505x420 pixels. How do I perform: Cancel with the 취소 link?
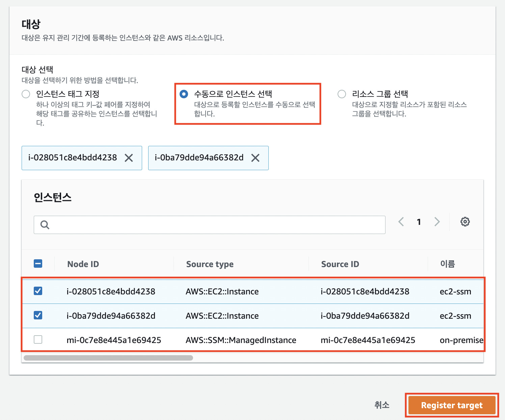pos(381,405)
